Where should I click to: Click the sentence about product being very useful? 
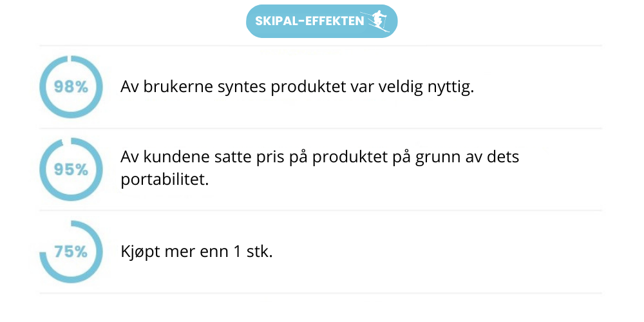(297, 87)
